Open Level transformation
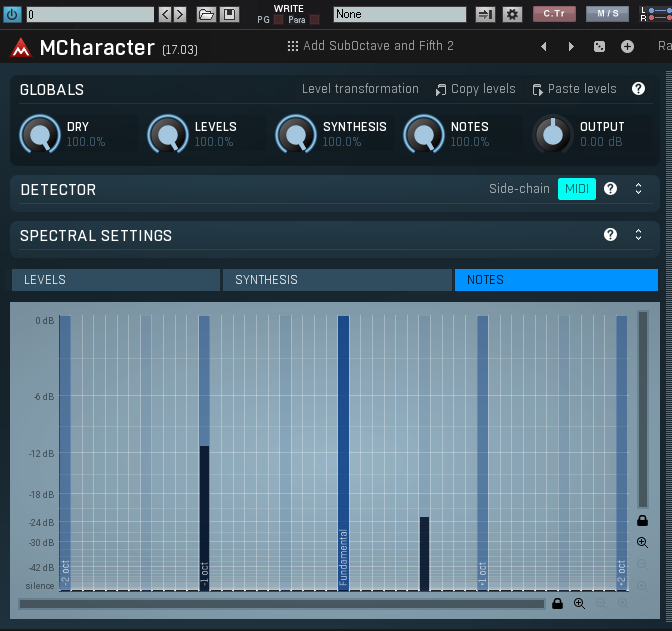672x631 pixels. (x=360, y=89)
